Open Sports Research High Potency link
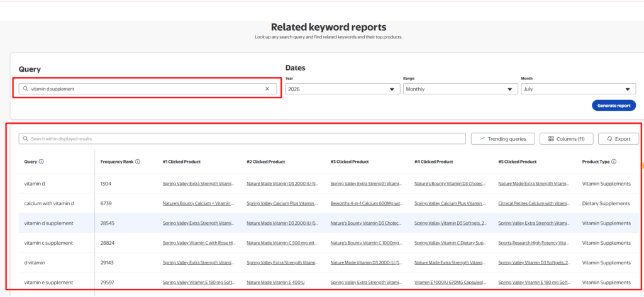Viewport: 644px width, 297px height. (535, 243)
